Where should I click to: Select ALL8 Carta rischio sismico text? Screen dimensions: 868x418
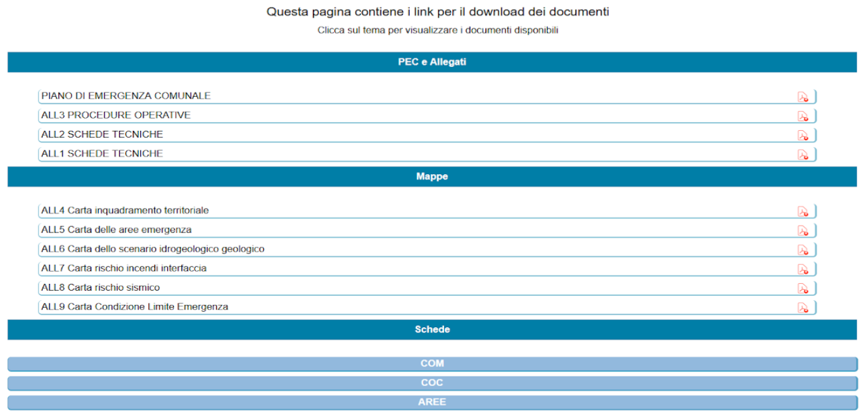[x=100, y=288]
